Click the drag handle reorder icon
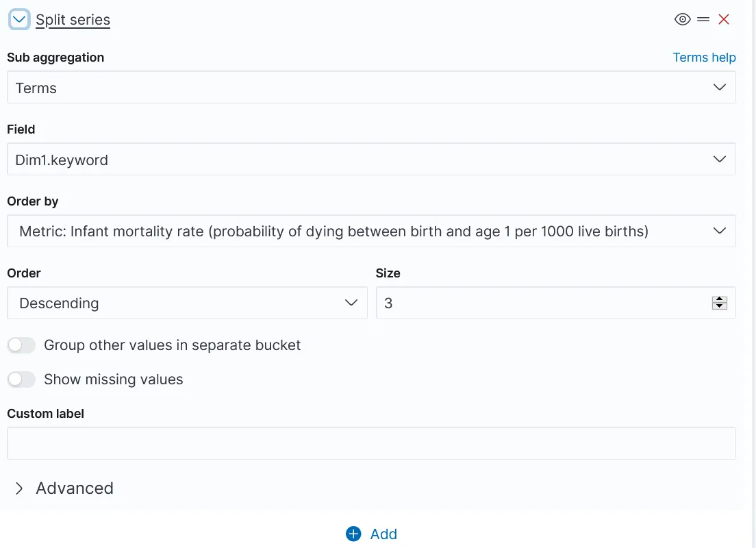Viewport: 756px width, 548px height. coord(703,19)
